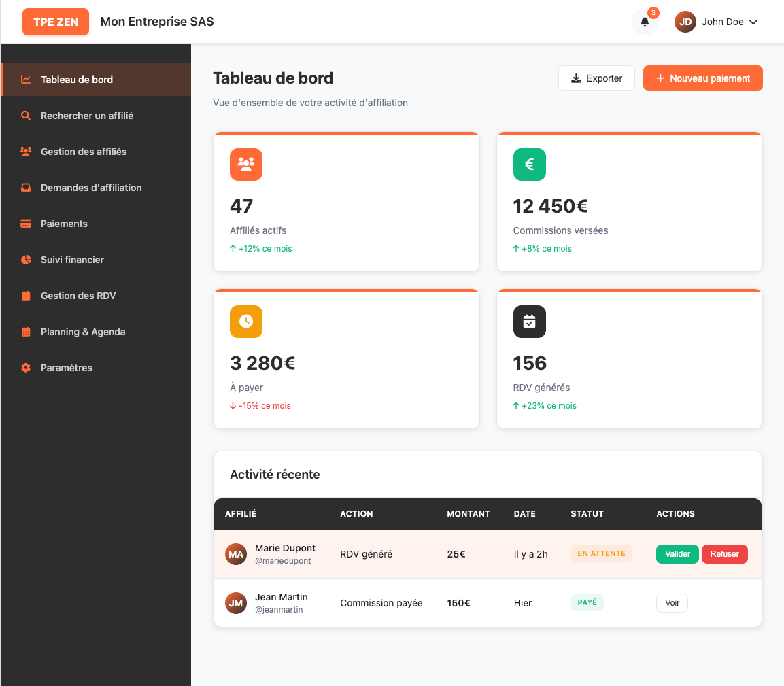Click the dark calendar-check RDV icon

pos(529,322)
